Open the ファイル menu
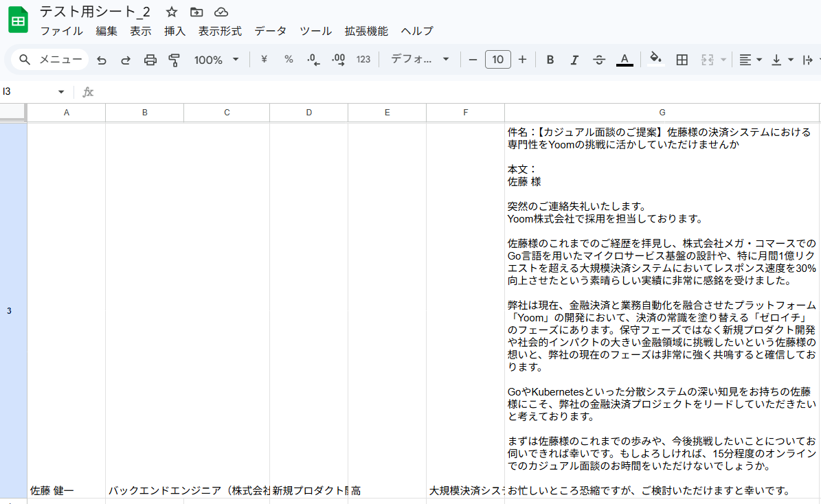 tap(61, 31)
